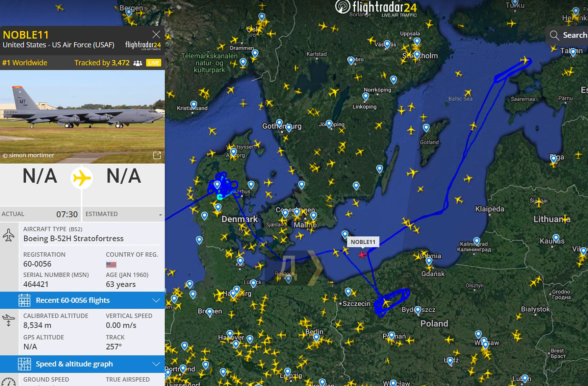The image size is (588, 386).
Task: Click the Search magnifier icon
Action: [554, 35]
